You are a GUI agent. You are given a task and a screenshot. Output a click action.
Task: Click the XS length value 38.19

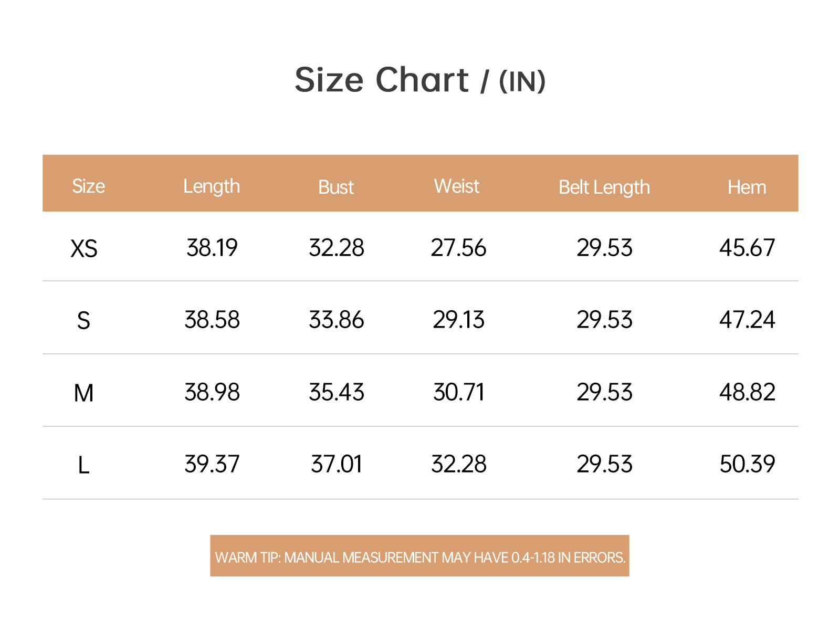(212, 248)
